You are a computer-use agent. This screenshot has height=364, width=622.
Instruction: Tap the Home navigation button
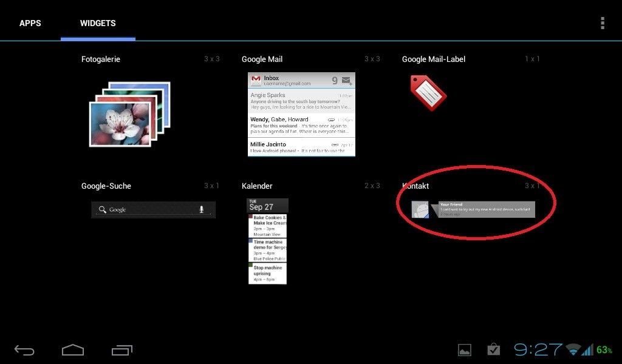coord(73,349)
